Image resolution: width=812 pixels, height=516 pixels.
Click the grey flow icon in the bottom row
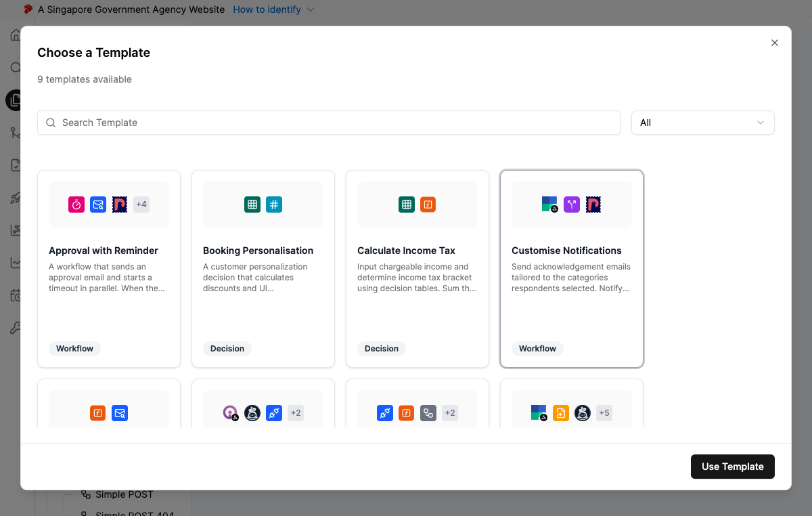428,413
